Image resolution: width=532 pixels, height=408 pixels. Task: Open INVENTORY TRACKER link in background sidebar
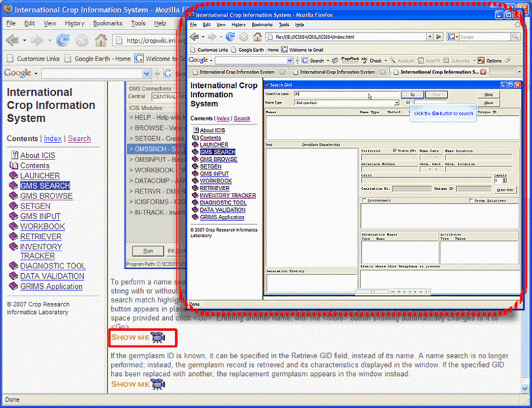tap(41, 251)
